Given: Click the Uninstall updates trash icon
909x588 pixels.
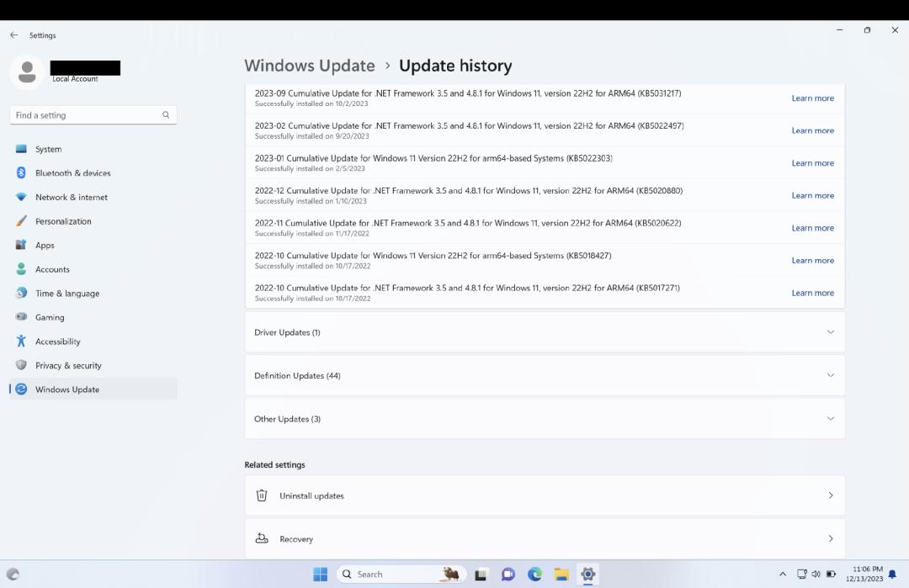Looking at the screenshot, I should (262, 495).
